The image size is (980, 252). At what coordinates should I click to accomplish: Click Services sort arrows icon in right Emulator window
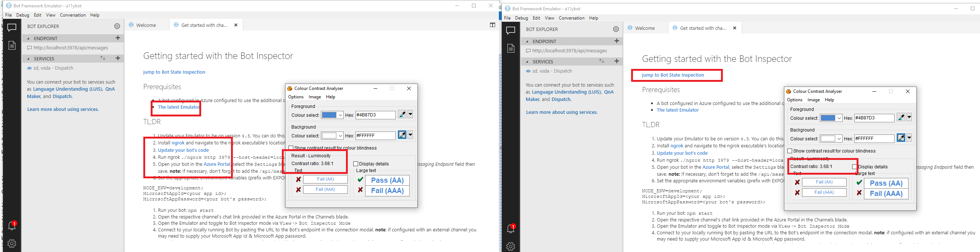point(602,61)
